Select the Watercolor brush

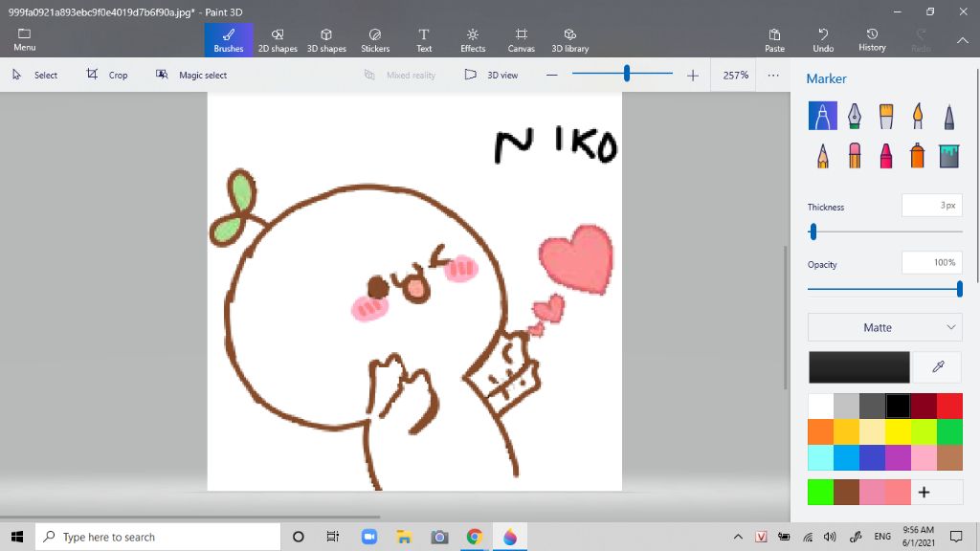(x=918, y=116)
